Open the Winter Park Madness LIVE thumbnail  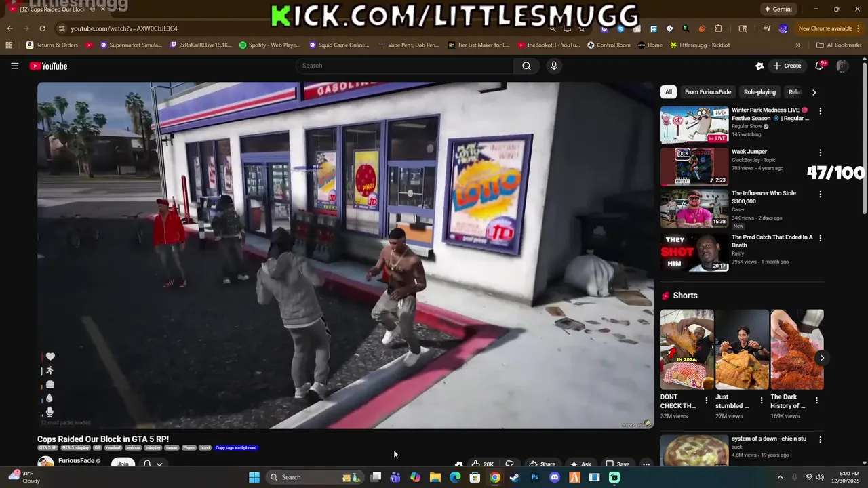[694, 125]
